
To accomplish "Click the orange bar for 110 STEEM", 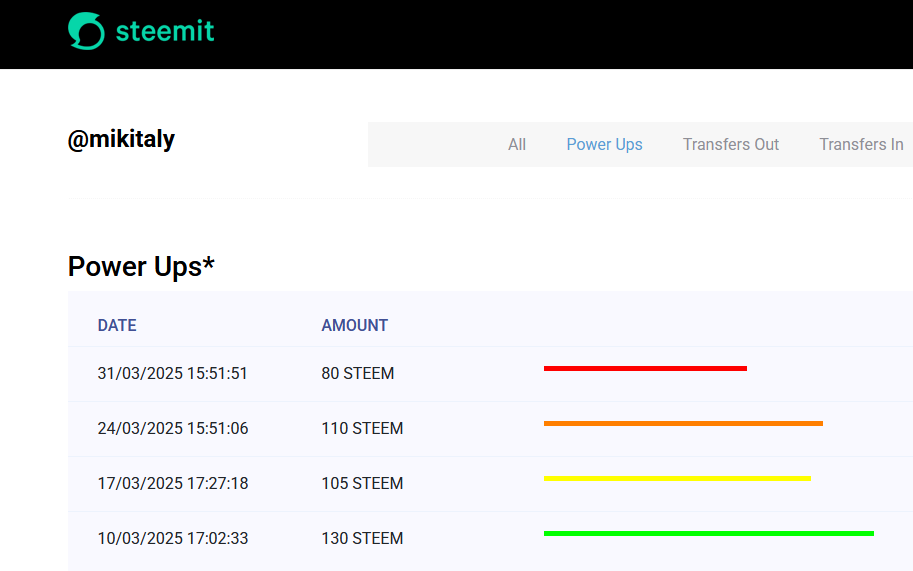I will click(x=683, y=424).
